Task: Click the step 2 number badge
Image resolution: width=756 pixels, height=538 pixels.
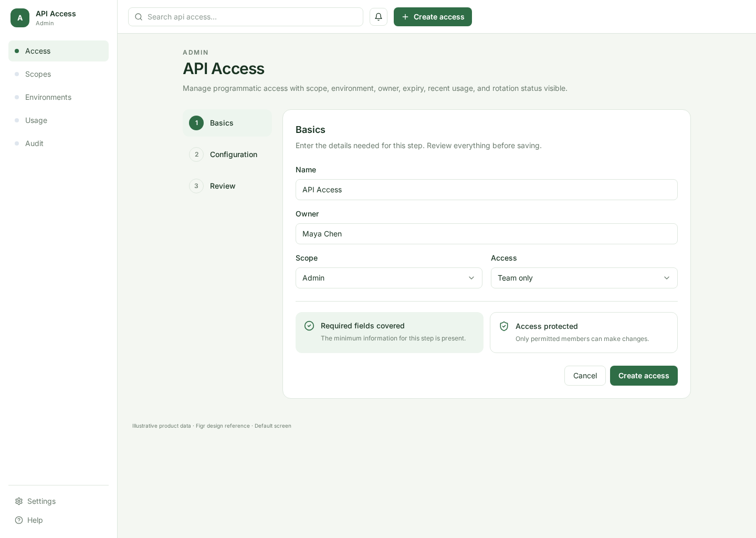Action: pyautogui.click(x=196, y=154)
